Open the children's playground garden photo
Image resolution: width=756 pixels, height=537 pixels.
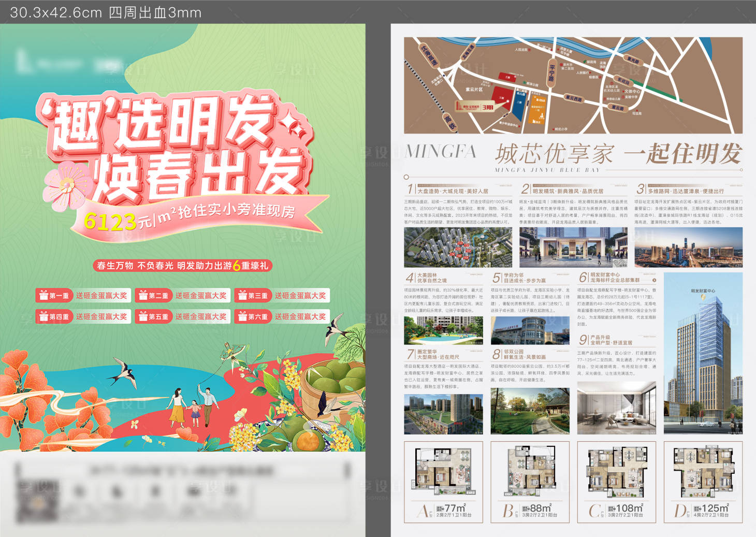(x=443, y=330)
